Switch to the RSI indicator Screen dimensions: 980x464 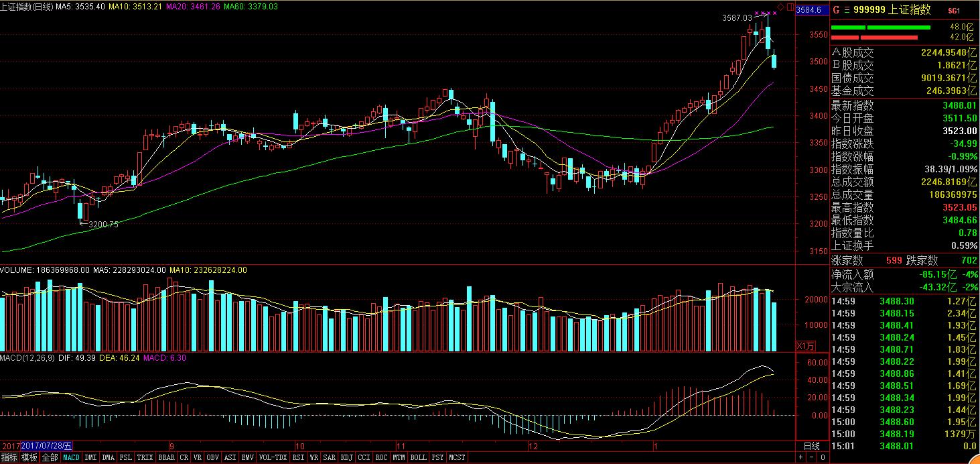click(x=298, y=457)
